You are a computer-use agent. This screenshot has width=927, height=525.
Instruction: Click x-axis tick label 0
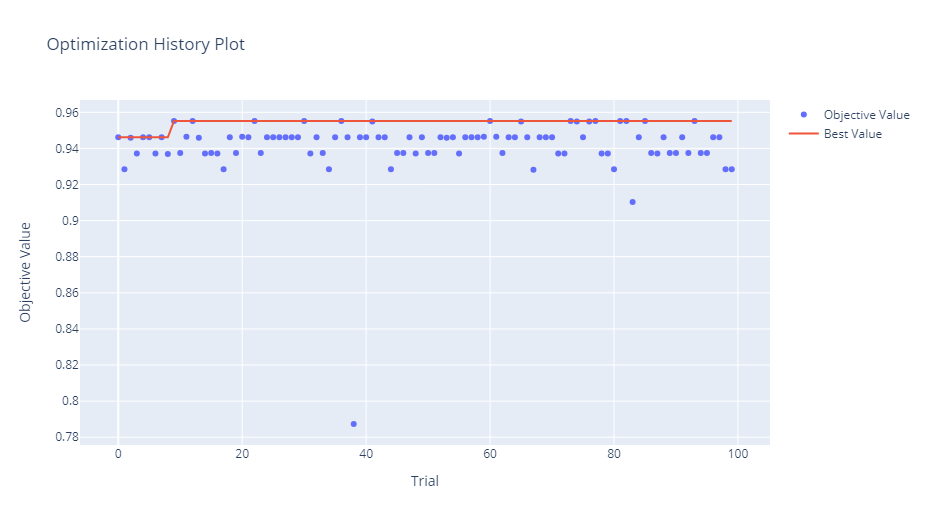point(118,456)
